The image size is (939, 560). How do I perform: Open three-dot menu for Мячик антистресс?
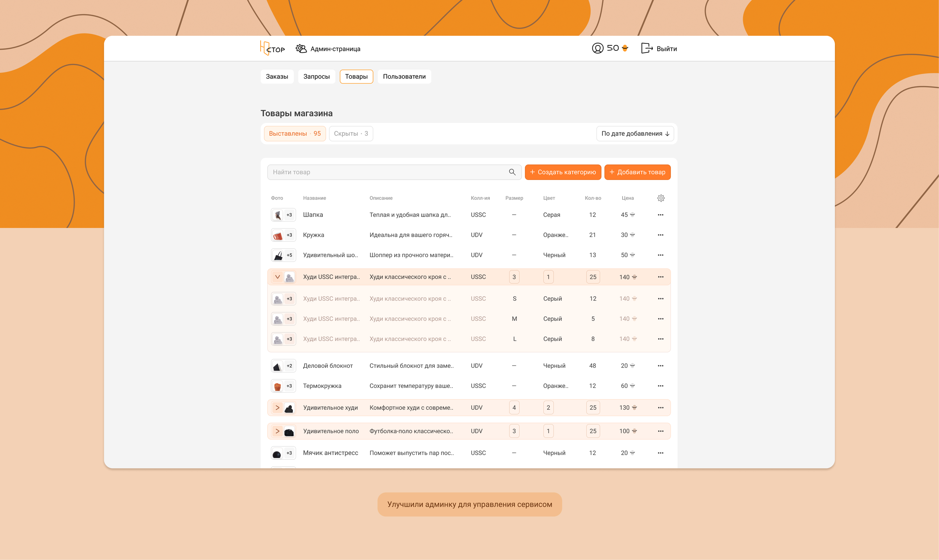pos(660,453)
